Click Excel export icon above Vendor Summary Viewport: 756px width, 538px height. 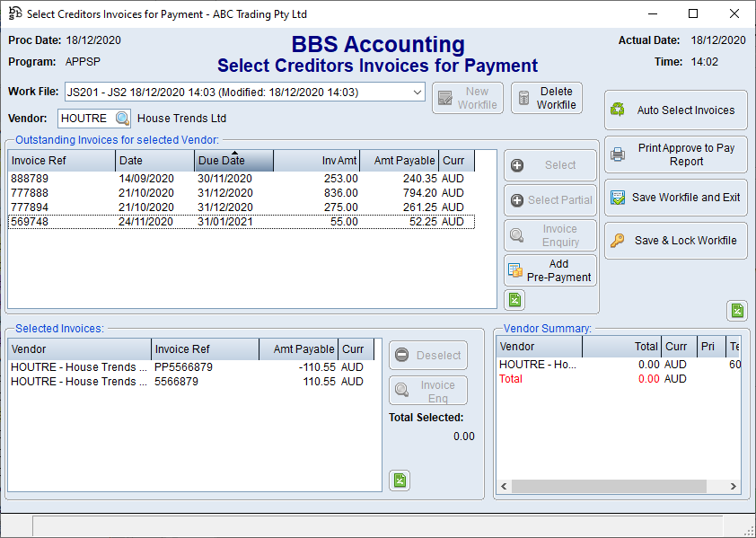pos(736,311)
